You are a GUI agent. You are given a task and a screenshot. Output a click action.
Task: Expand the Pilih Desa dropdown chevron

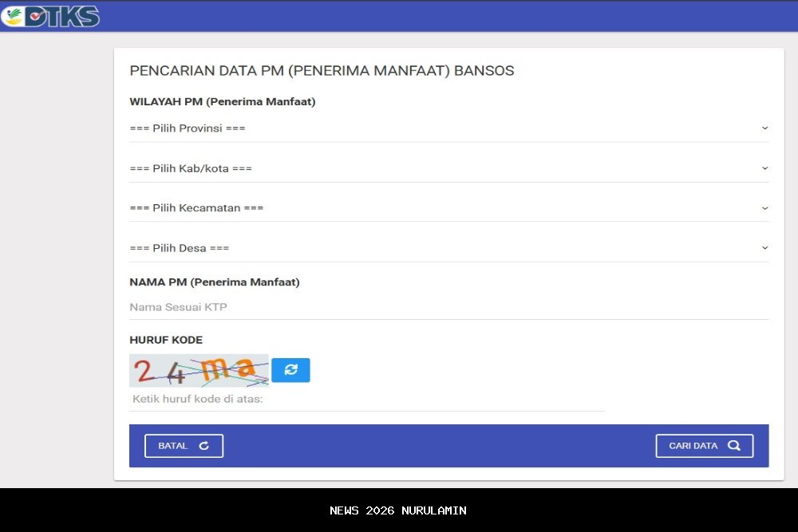point(764,247)
